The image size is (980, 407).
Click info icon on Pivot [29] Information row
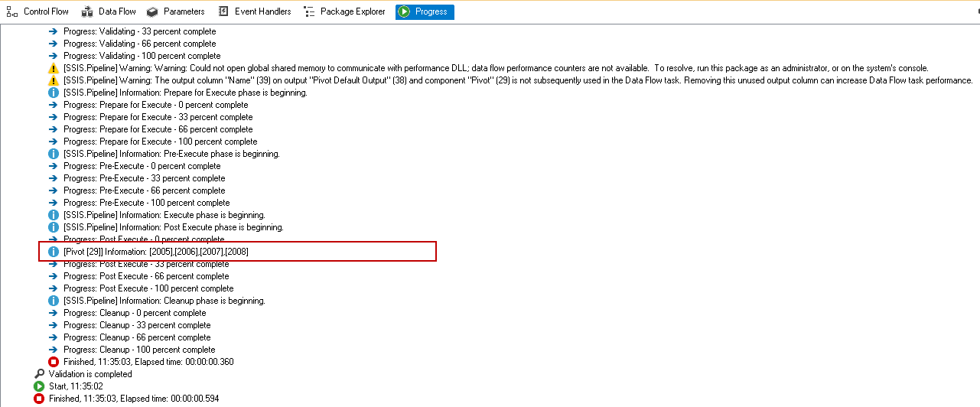54,252
